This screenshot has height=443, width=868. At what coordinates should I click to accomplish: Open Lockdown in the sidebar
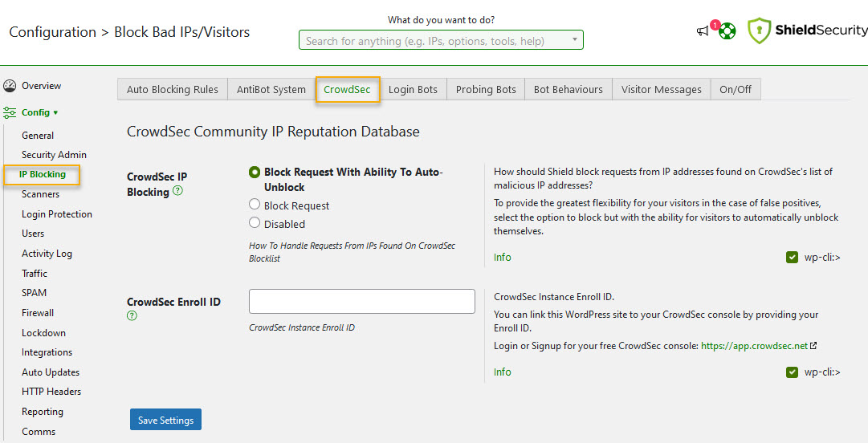point(43,333)
